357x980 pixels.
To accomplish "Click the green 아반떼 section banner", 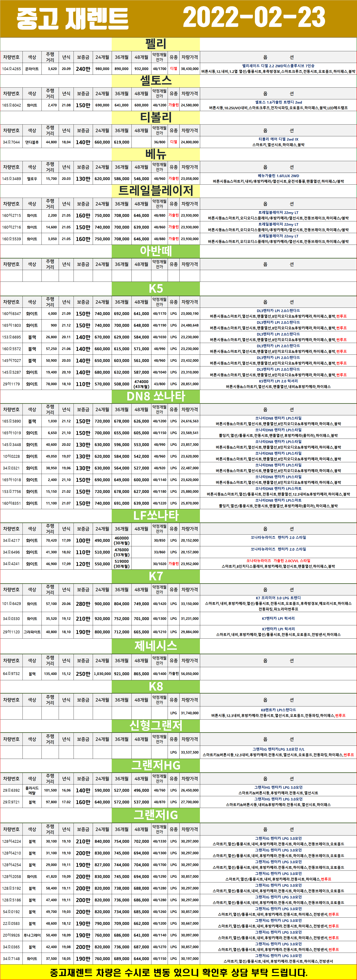I will coord(156,251).
